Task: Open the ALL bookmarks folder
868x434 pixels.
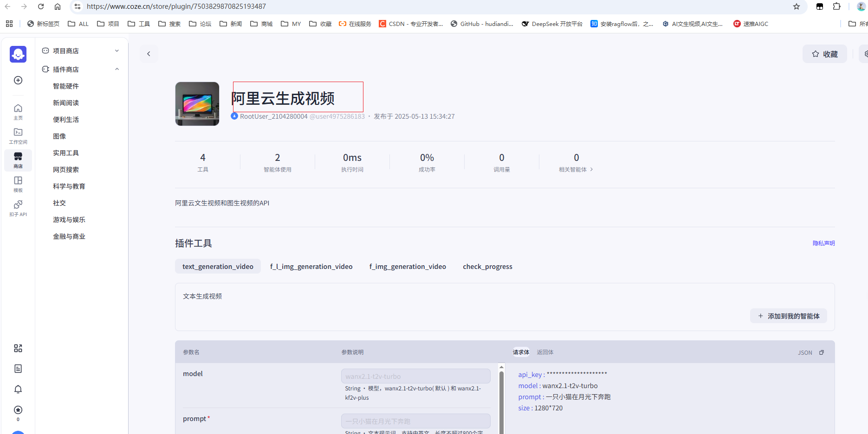Action: (78, 24)
